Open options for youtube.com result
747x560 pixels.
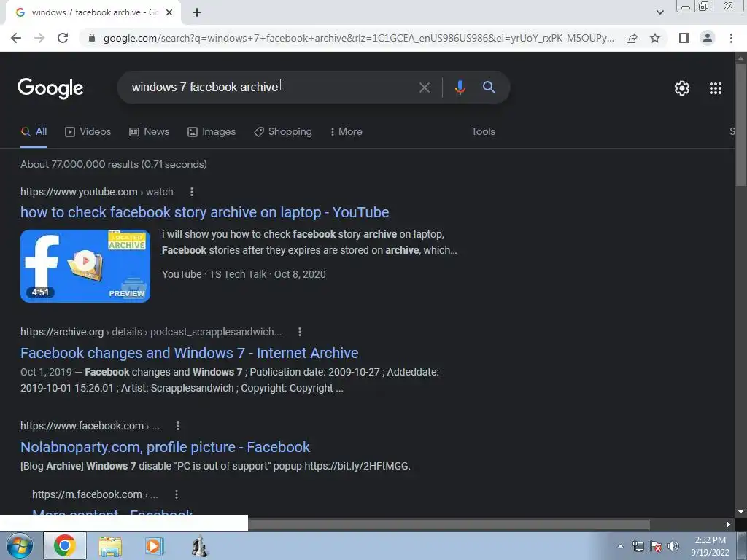[x=192, y=192]
